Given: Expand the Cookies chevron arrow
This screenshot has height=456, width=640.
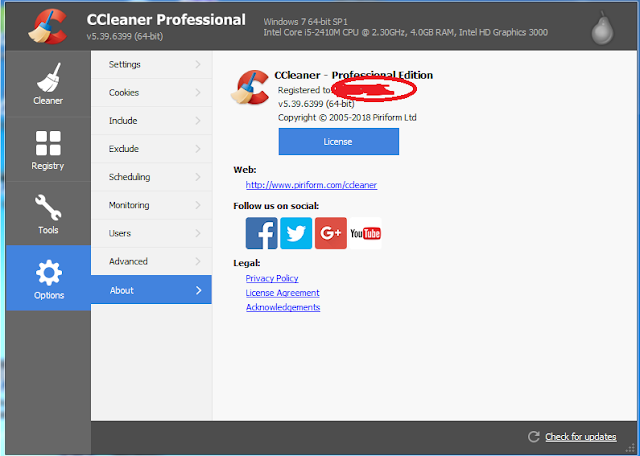Looking at the screenshot, I should click(x=198, y=92).
